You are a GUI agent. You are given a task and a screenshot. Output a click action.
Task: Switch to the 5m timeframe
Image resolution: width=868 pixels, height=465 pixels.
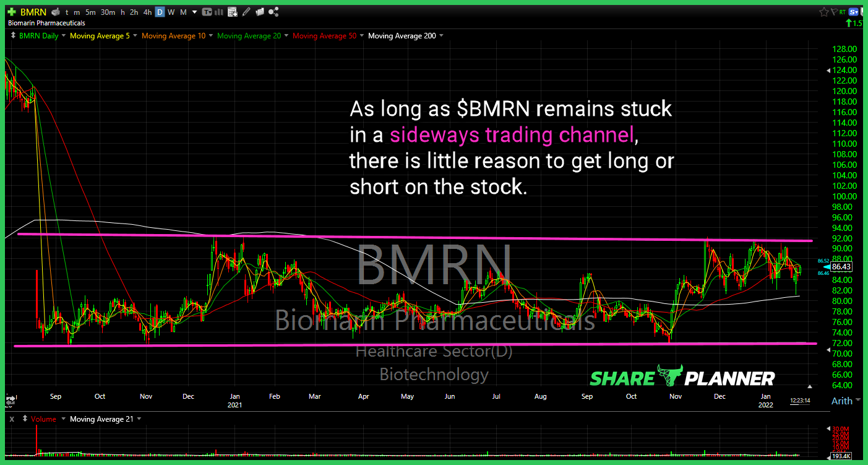[x=90, y=12]
